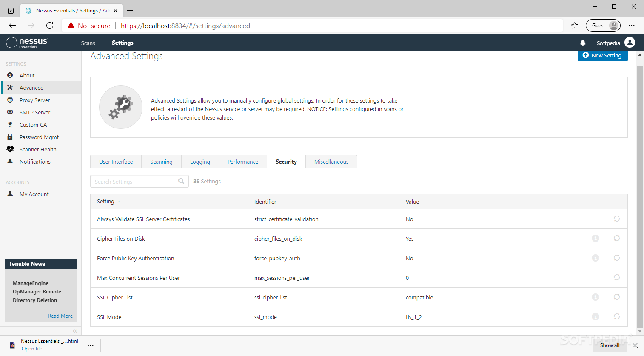Open Password Mgmt padlock icon
644x356 pixels.
[x=10, y=137]
